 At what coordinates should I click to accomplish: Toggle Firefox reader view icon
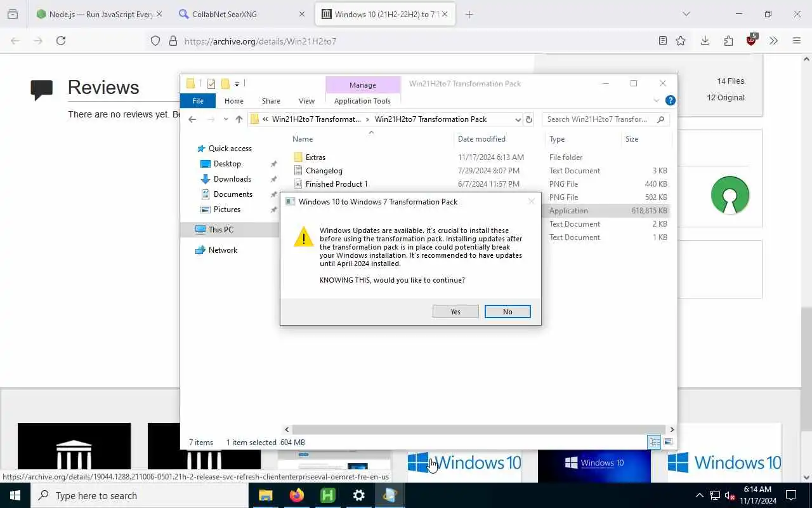click(662, 41)
